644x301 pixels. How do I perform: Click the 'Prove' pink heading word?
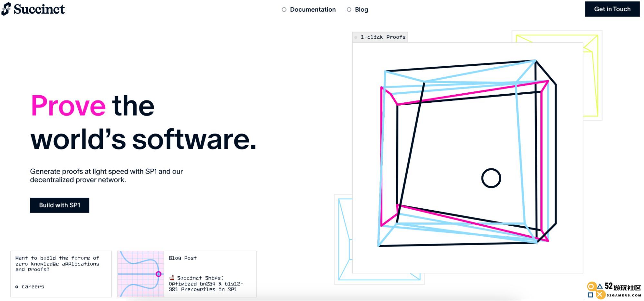tap(68, 106)
